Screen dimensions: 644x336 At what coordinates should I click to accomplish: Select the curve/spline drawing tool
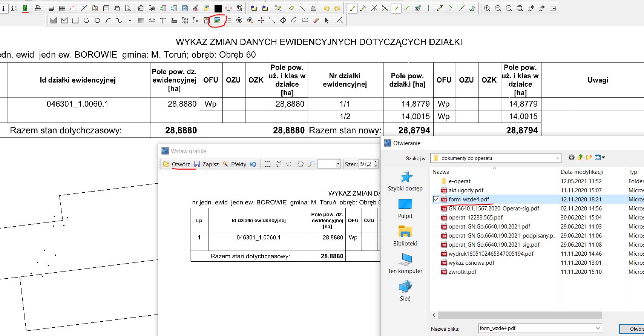[119, 20]
